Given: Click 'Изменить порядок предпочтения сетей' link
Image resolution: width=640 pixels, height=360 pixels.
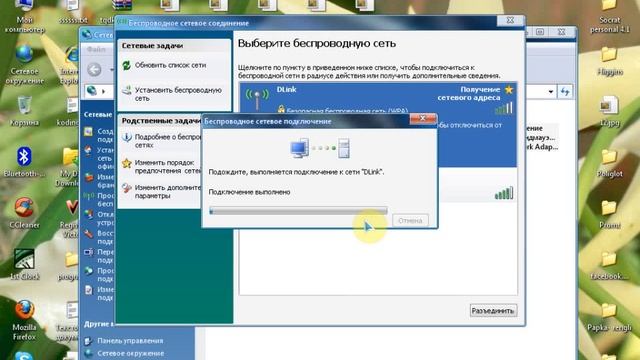Looking at the screenshot, I should point(168,167).
